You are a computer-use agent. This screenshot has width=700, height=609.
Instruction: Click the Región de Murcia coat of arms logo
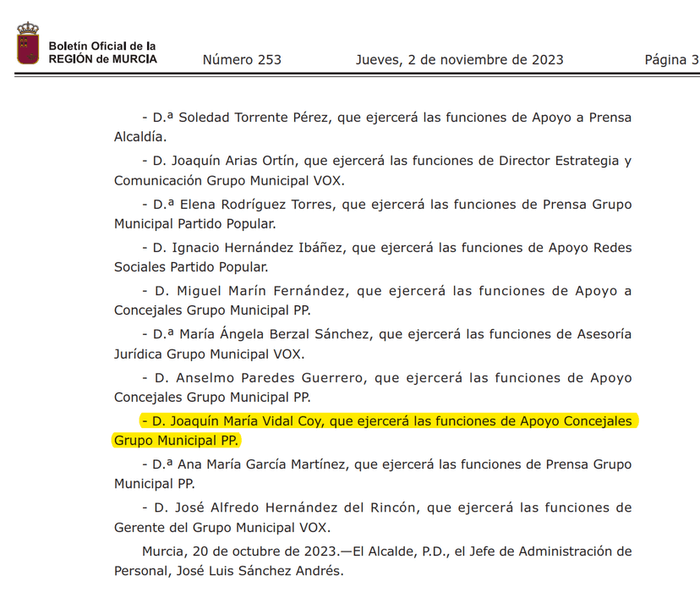pyautogui.click(x=28, y=45)
